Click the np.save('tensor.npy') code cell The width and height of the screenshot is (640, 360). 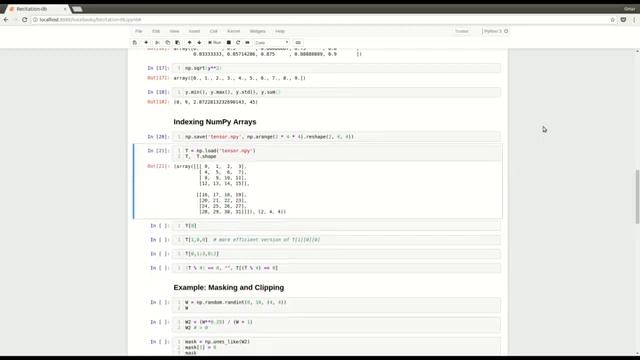click(336, 137)
